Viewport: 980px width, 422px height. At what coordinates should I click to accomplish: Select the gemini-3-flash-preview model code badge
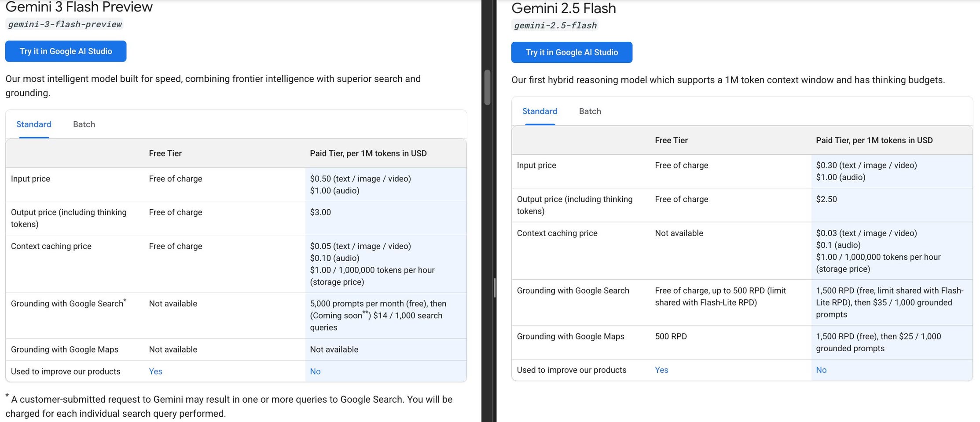pos(64,24)
